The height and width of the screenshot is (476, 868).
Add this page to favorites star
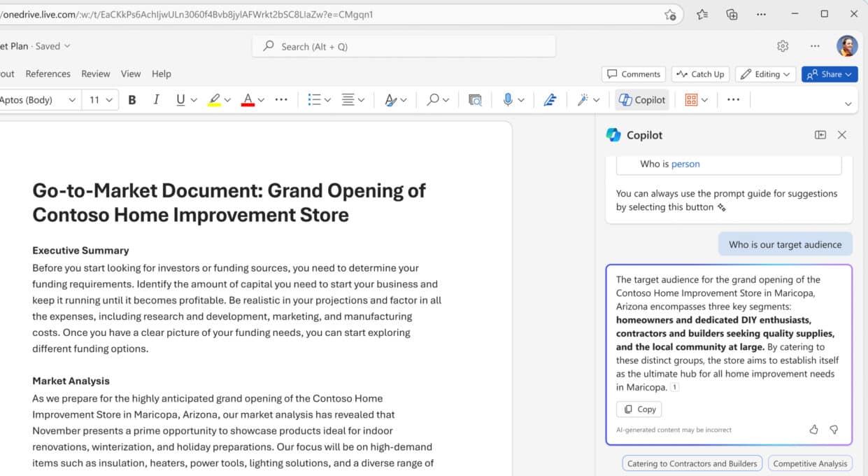669,14
